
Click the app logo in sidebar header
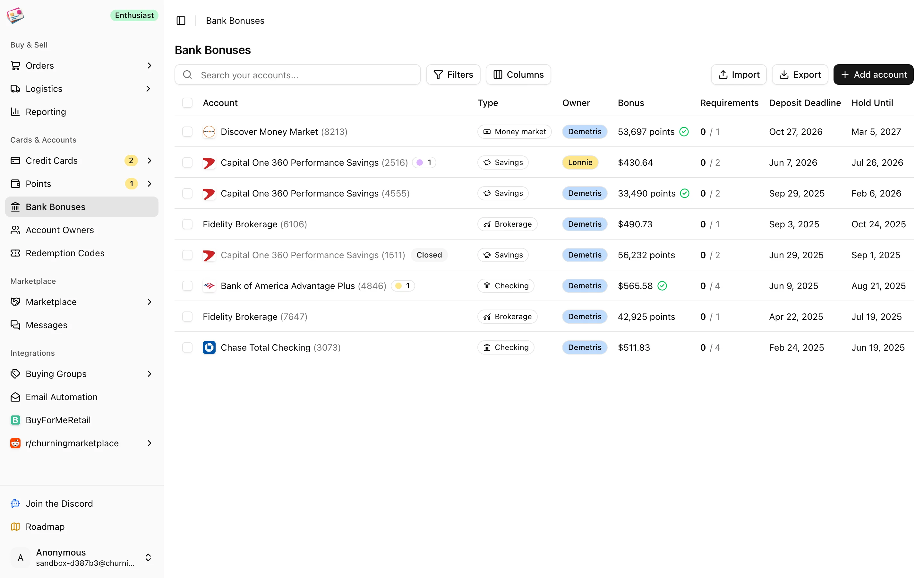(15, 15)
